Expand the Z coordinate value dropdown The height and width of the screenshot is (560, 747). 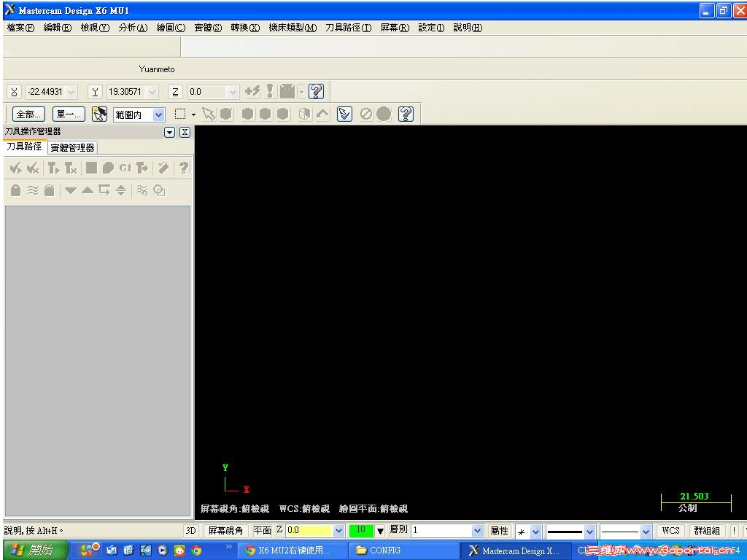[x=233, y=92]
